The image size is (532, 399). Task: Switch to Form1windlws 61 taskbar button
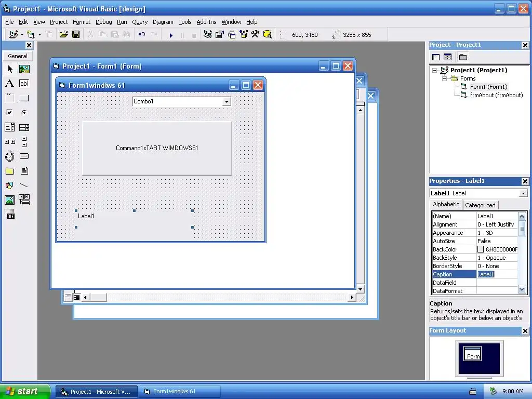pos(180,392)
